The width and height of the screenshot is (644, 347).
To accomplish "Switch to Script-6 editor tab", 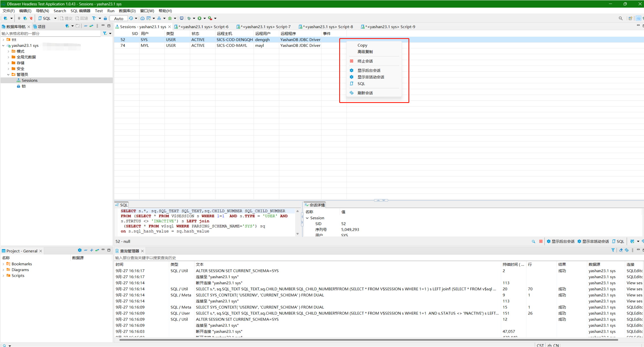I will [x=202, y=27].
